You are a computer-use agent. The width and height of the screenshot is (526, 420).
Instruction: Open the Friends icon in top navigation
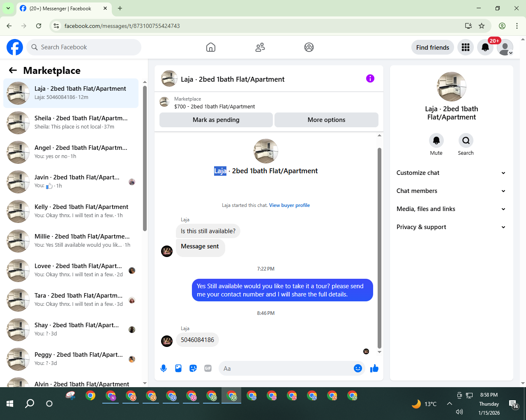(x=260, y=47)
